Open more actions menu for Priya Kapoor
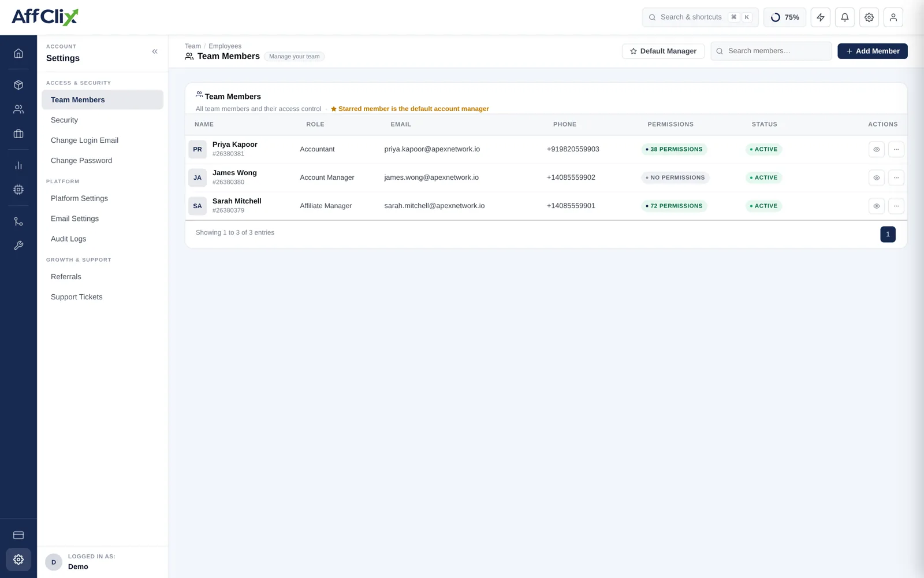 896,149
